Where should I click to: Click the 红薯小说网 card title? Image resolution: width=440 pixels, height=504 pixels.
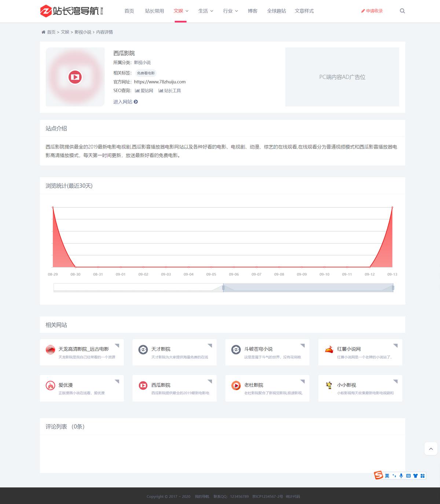point(349,349)
